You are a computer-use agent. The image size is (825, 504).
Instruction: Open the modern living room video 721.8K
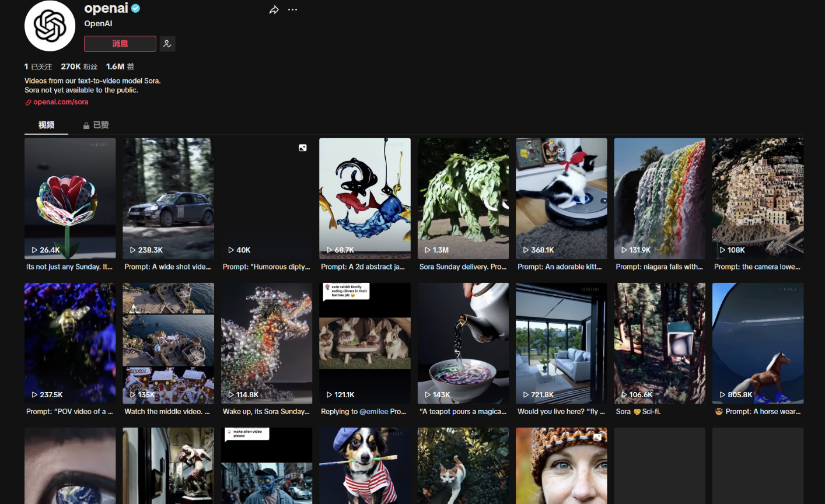(561, 343)
